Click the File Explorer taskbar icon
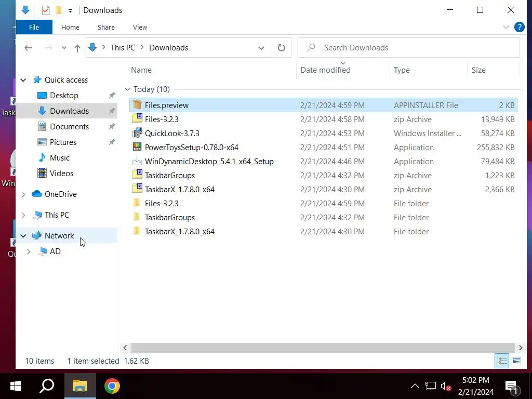The image size is (532, 399). 80,386
